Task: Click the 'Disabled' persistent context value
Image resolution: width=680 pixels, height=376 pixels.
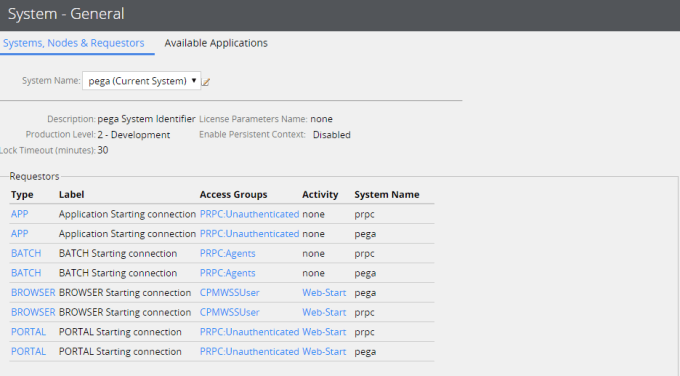Action: (332, 134)
